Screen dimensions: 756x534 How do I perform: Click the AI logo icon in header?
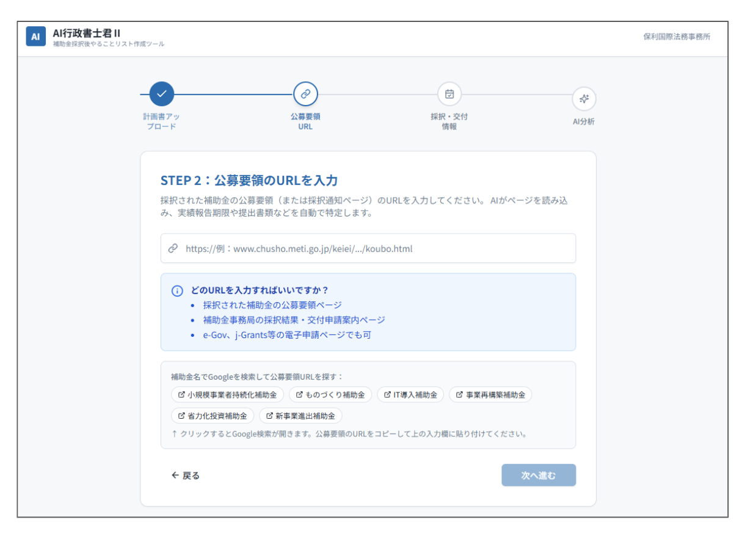click(x=35, y=37)
